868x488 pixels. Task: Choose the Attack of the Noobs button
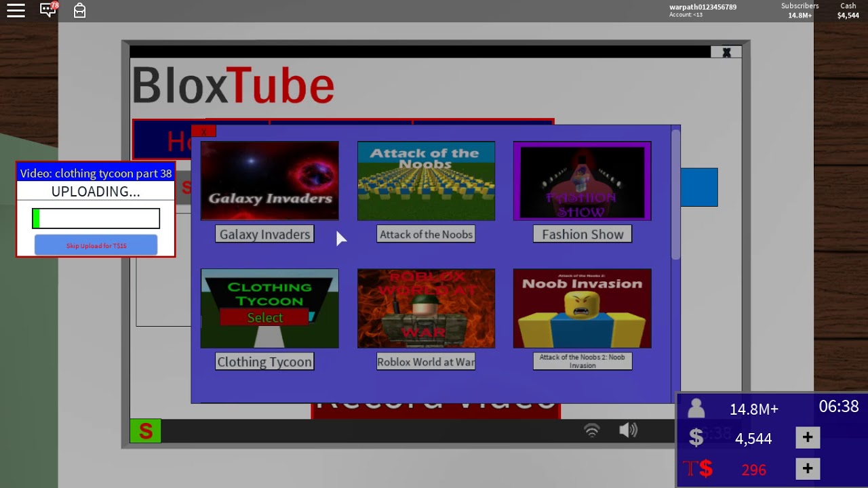click(x=426, y=235)
